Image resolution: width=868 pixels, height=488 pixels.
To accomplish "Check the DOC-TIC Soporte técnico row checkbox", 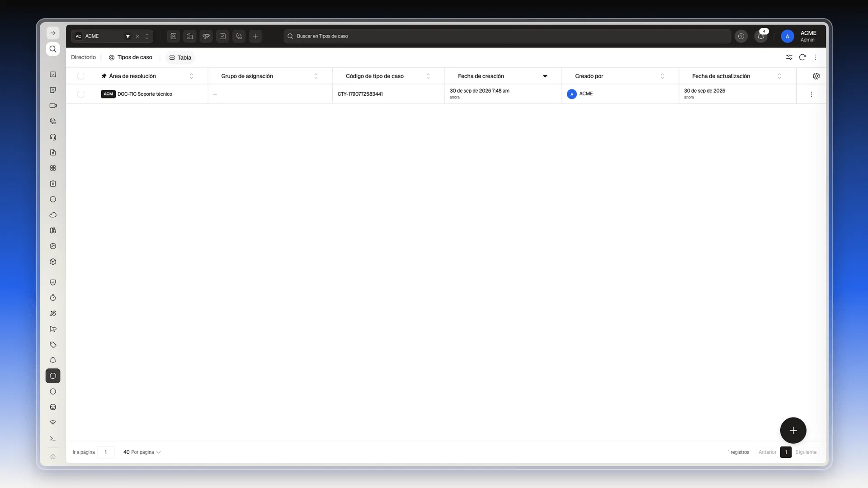I will (81, 94).
